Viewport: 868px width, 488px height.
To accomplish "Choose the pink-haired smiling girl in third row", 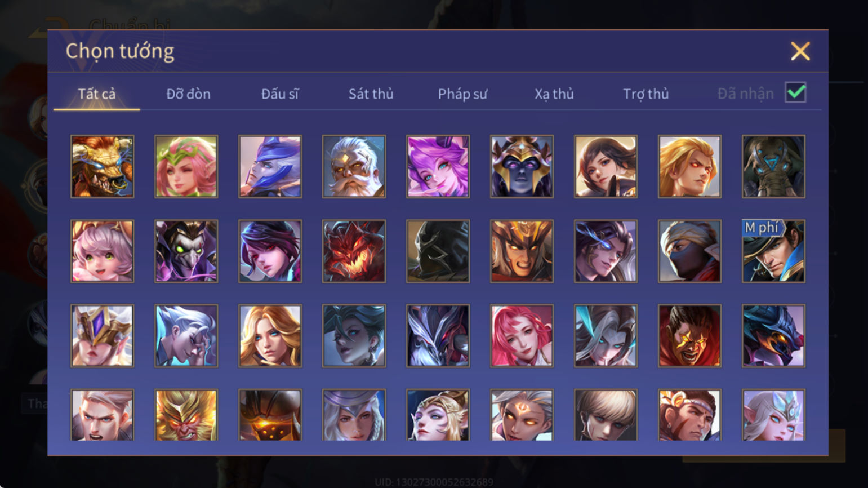I will tap(522, 336).
